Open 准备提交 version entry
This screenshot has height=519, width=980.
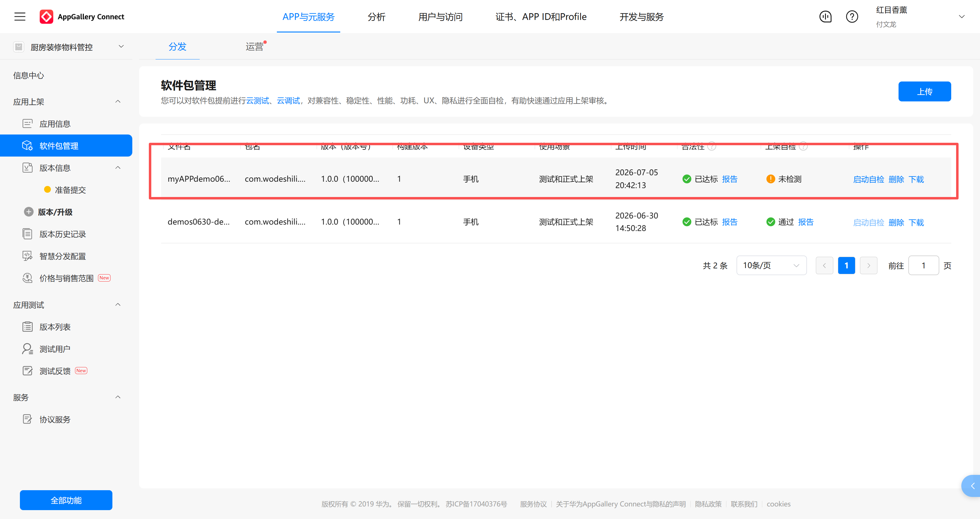[70, 190]
